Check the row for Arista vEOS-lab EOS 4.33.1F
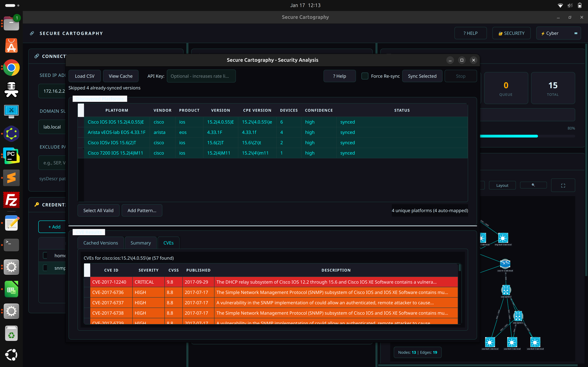588x367 pixels. click(x=81, y=132)
